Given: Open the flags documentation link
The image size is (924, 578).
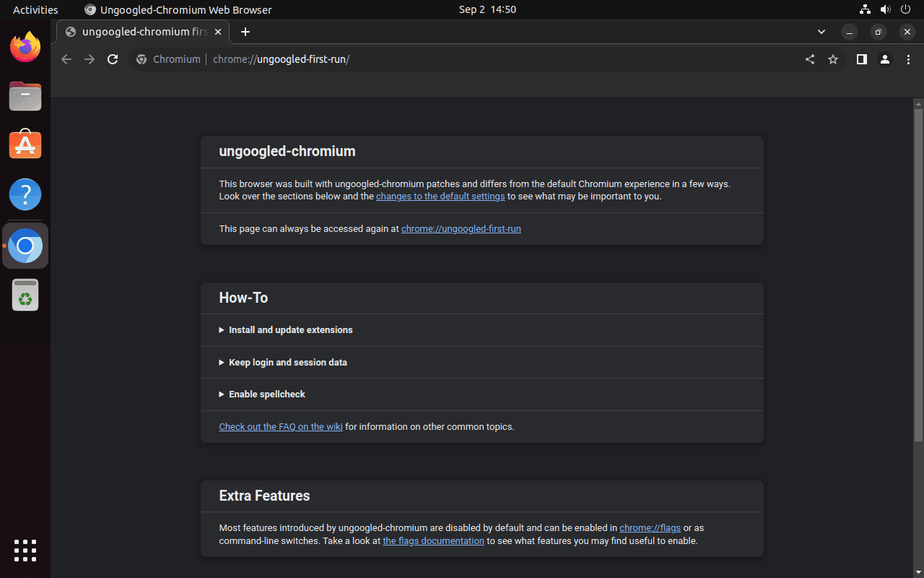Looking at the screenshot, I should pyautogui.click(x=433, y=540).
